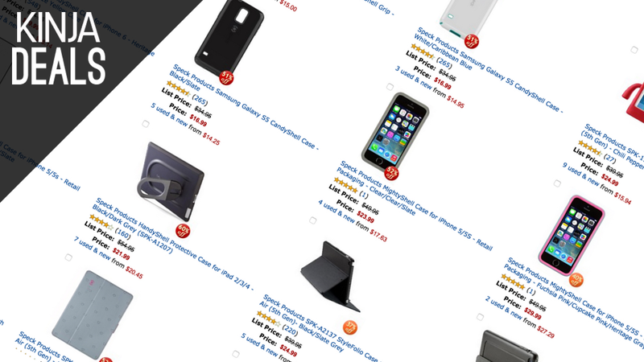Click the 60% off badge on HandyShell case
644x362 pixels.
(183, 231)
